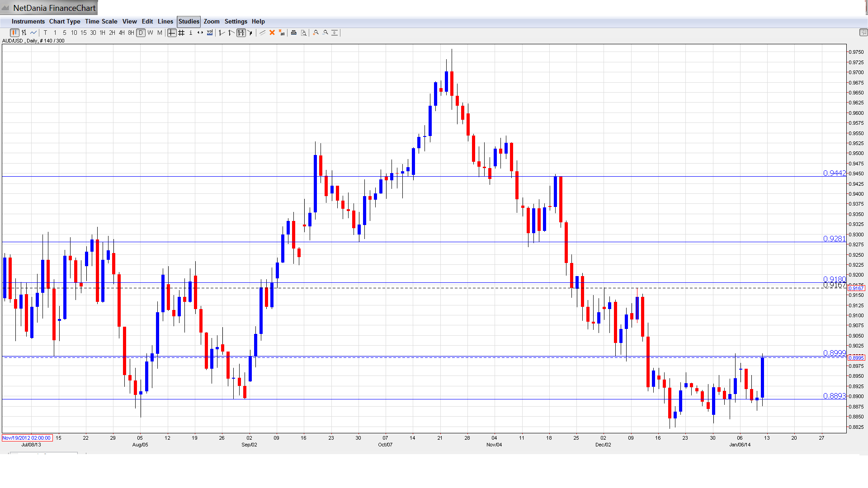The image size is (868, 488).
Task: Switch to weekly W time scale
Action: click(x=150, y=33)
